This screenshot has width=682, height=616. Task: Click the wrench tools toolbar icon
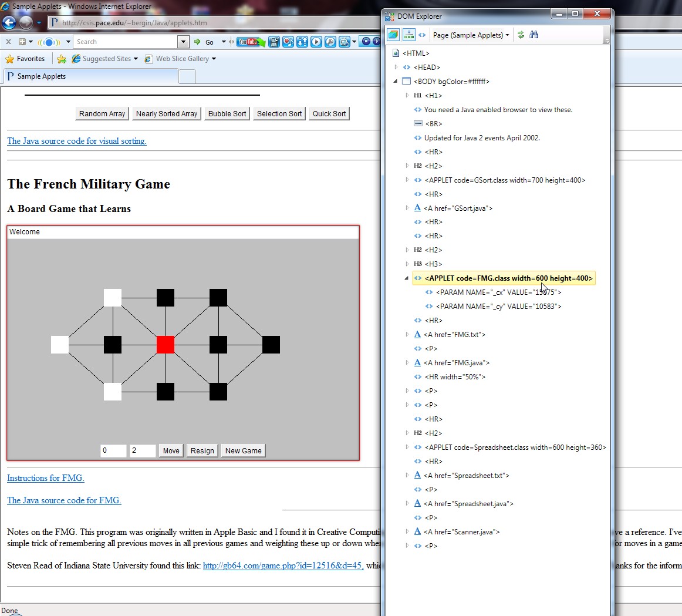[x=330, y=42]
